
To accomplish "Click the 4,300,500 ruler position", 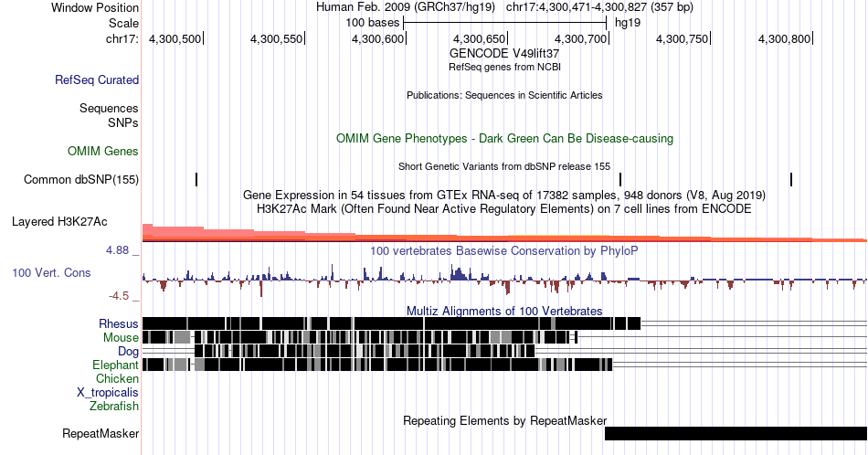I will point(175,38).
